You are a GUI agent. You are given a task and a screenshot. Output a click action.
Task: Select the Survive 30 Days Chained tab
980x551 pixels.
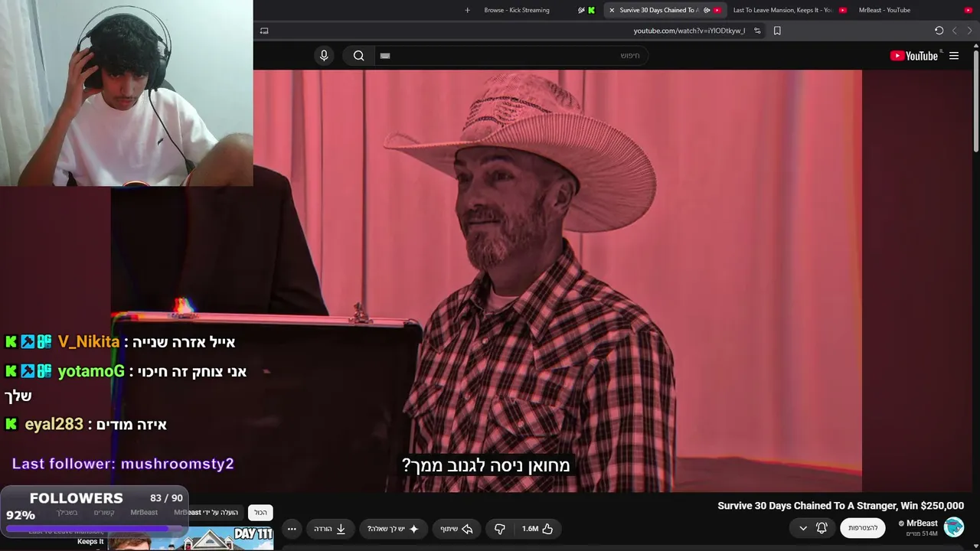coord(665,10)
